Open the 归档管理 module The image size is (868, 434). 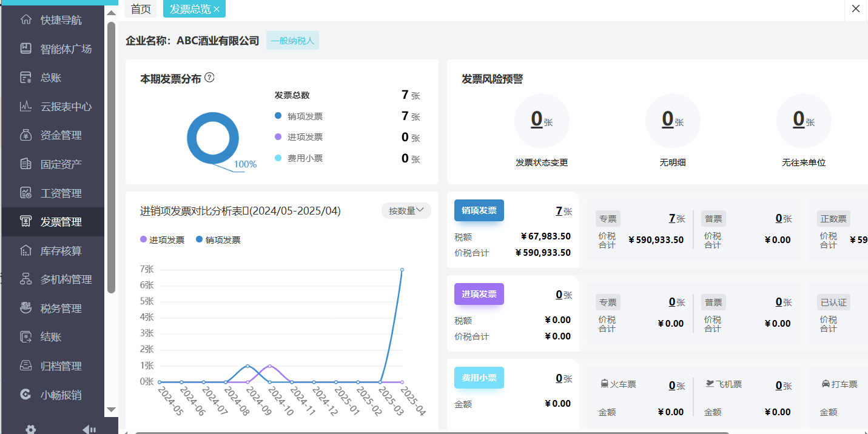53,365
